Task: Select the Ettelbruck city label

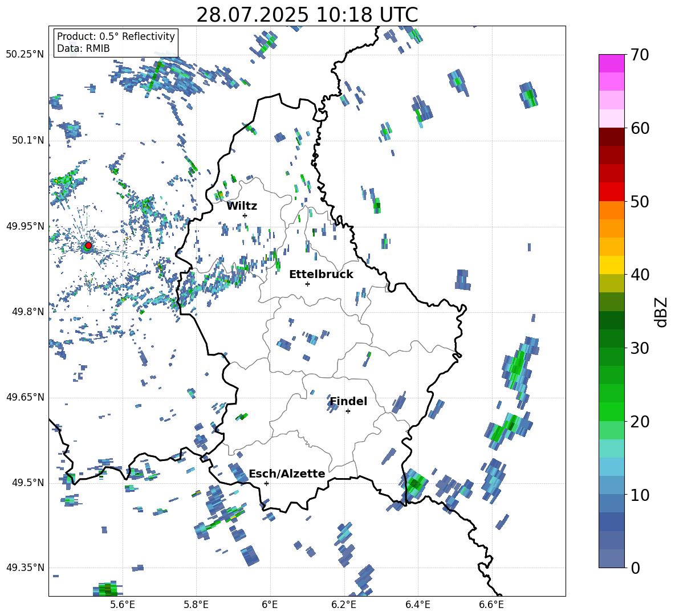Action: click(321, 275)
